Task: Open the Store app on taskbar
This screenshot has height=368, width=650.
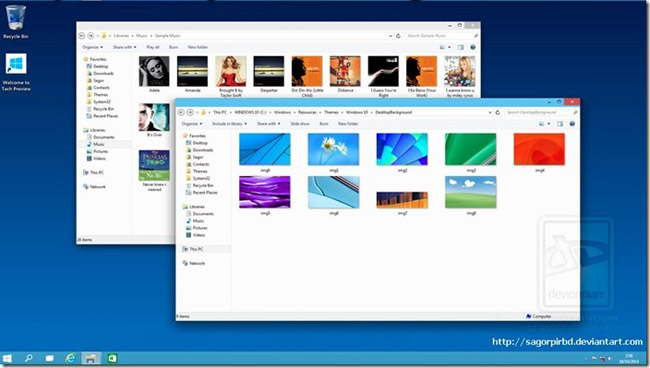Action: pyautogui.click(x=112, y=358)
